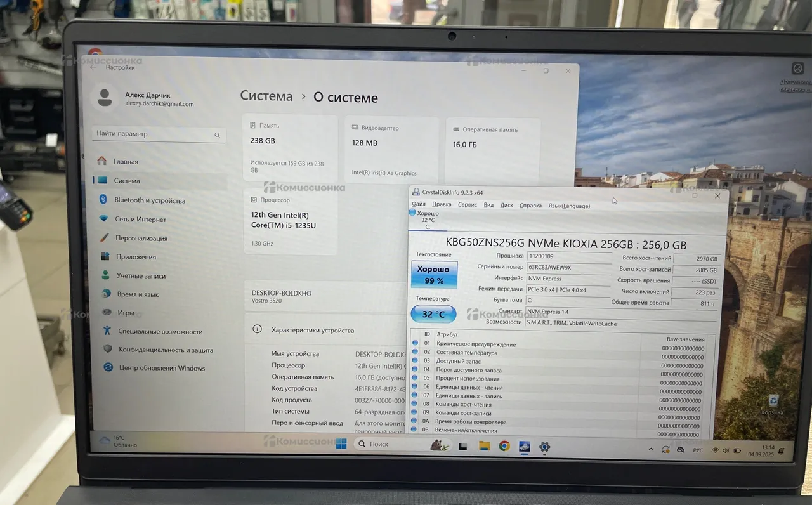
Task: Open Диск menu in CrystalDiskInfo
Action: 506,205
